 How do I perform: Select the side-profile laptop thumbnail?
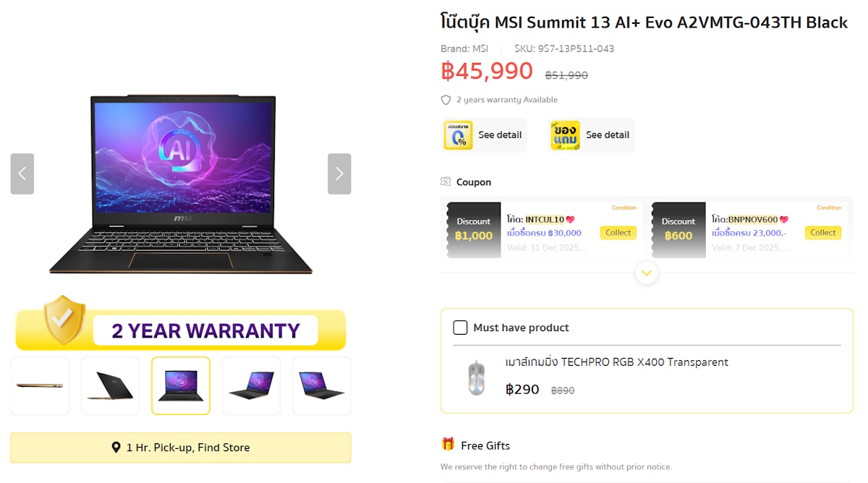pos(40,385)
